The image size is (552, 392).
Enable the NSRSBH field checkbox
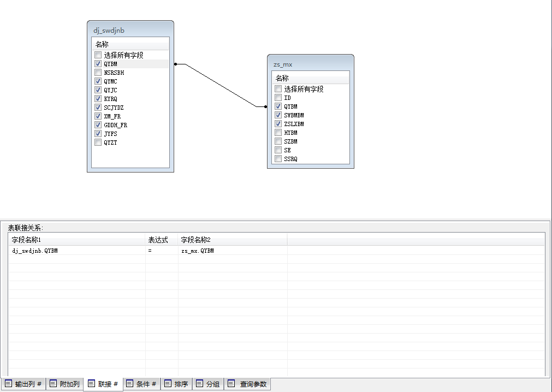click(98, 73)
